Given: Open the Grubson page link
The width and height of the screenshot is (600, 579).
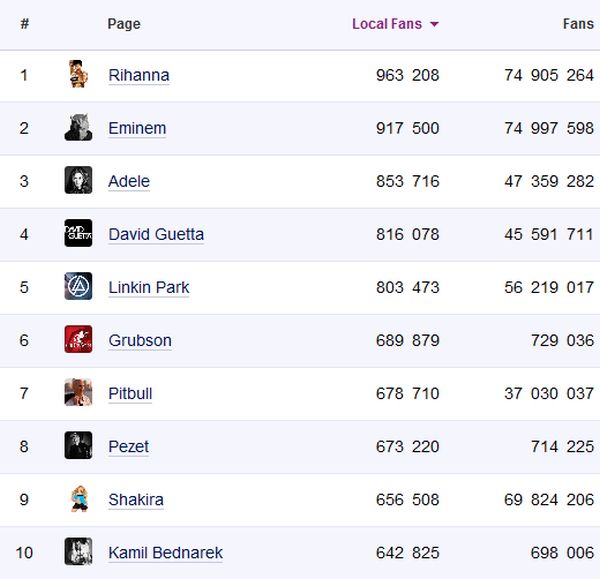Looking at the screenshot, I should coord(140,340).
